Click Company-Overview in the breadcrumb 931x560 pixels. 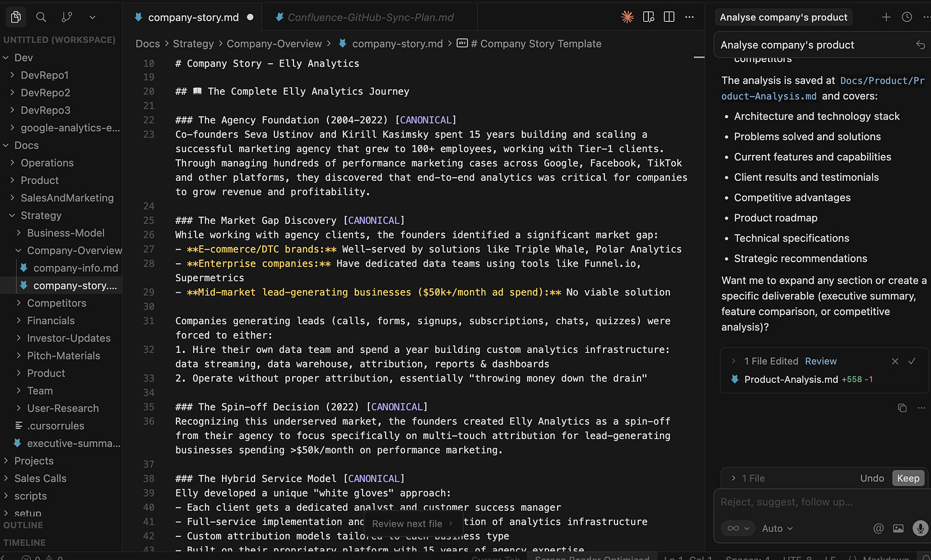(x=274, y=43)
